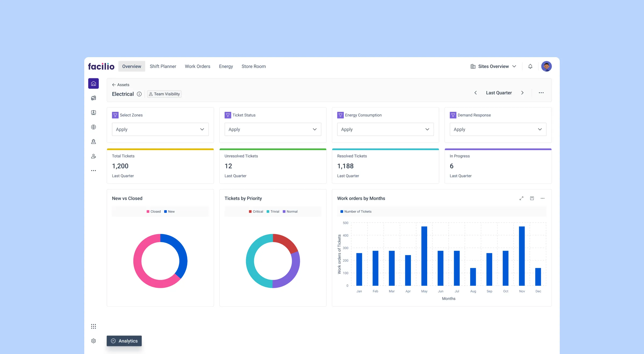Image resolution: width=644 pixels, height=354 pixels.
Task: Toggle the Closed legend in New vs Closed
Action: click(x=153, y=211)
